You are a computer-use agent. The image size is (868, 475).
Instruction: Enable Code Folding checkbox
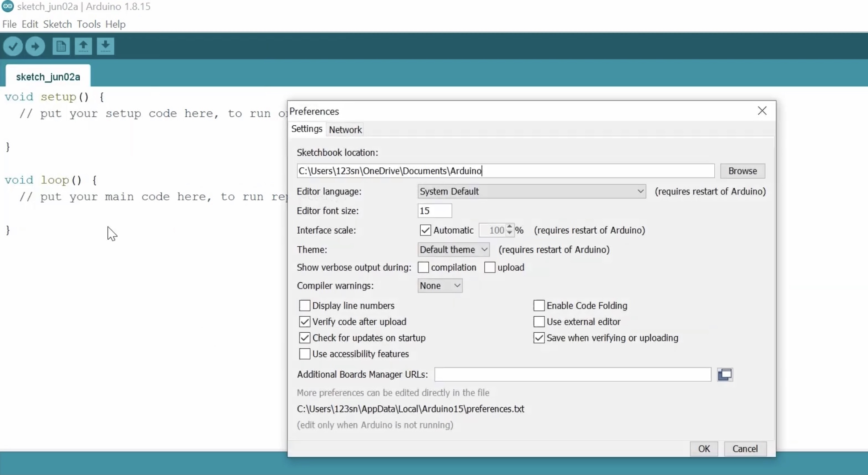tap(539, 306)
